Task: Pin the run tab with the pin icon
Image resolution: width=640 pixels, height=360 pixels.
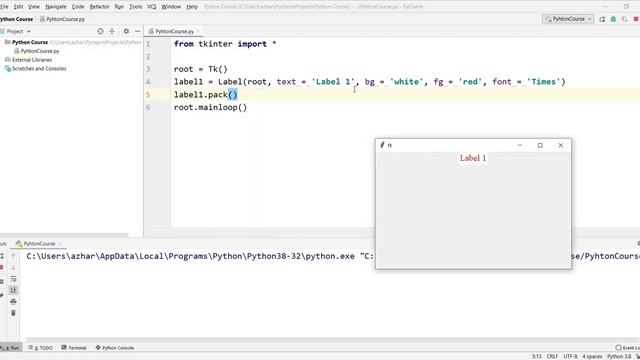Action: click(x=2, y=296)
